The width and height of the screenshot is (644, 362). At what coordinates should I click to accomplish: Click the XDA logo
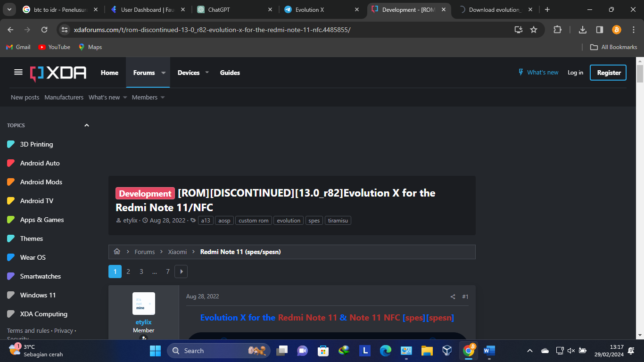(58, 73)
